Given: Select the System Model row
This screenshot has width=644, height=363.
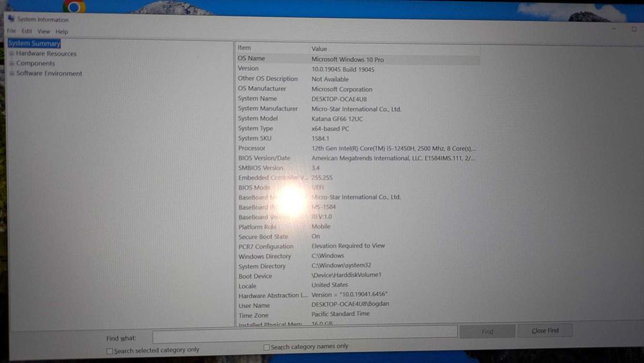Looking at the screenshot, I should pyautogui.click(x=357, y=119).
